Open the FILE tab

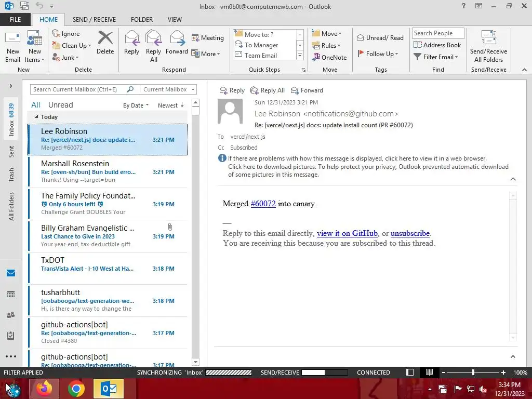coord(15,19)
